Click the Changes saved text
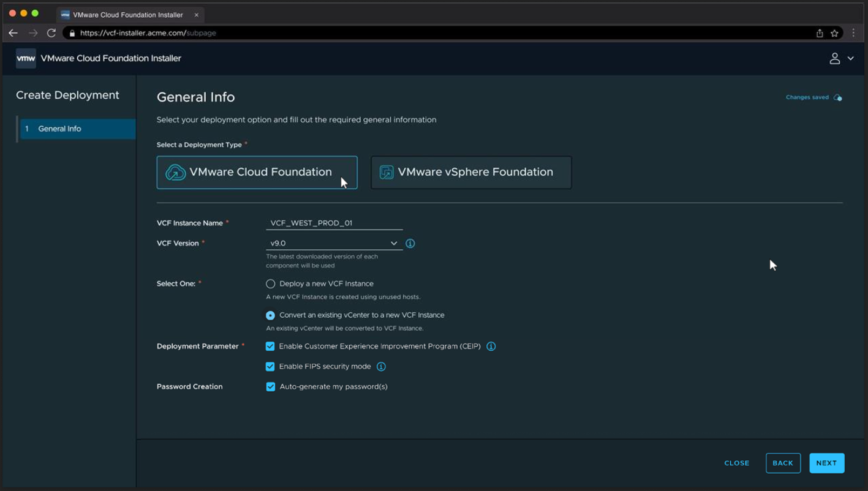This screenshot has height=491, width=868. tap(807, 97)
